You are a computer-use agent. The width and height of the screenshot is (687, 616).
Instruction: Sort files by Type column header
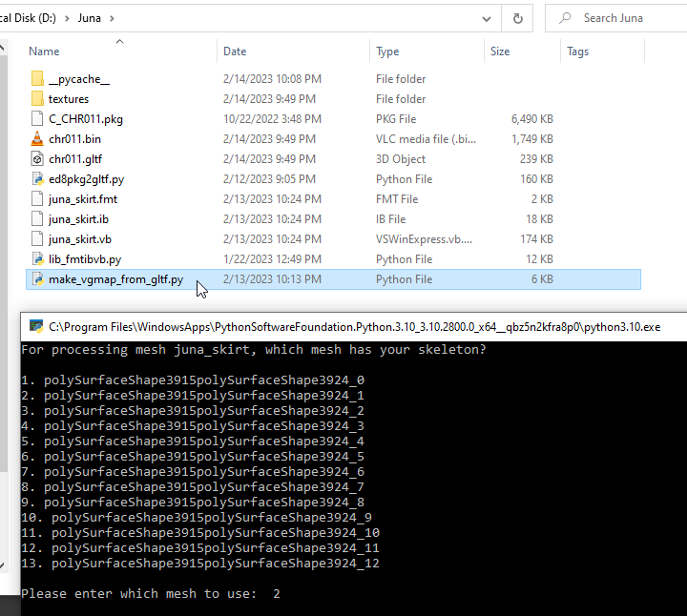(387, 51)
